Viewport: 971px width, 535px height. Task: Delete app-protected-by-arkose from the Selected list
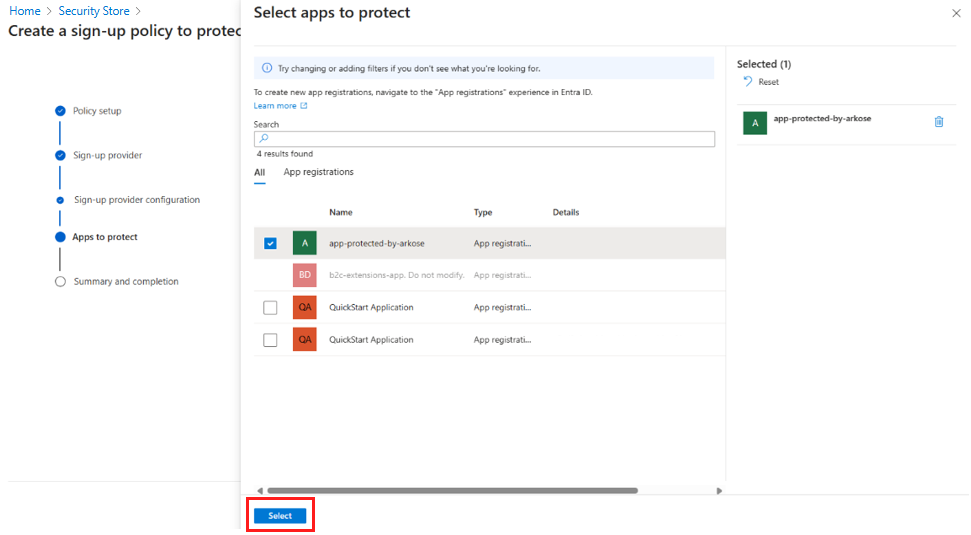939,121
